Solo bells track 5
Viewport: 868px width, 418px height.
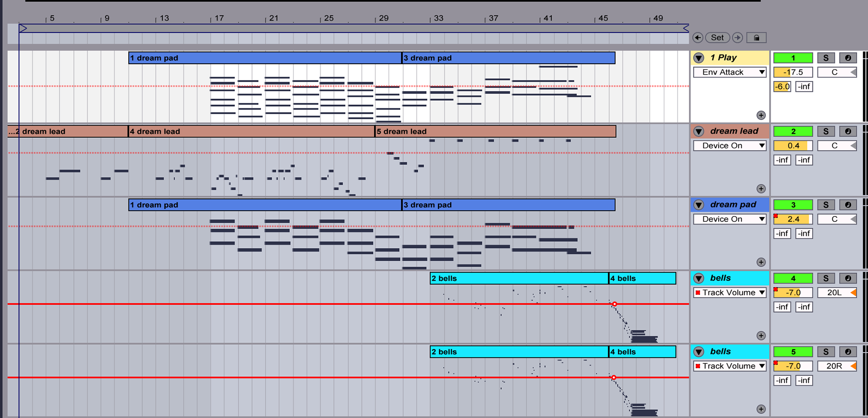(x=826, y=352)
